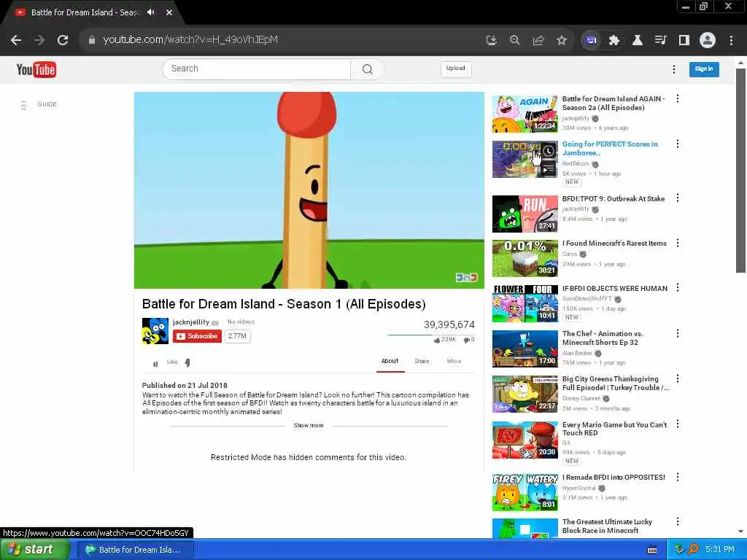Bookmark this page with star icon
Image resolution: width=747 pixels, height=560 pixels.
(x=562, y=41)
